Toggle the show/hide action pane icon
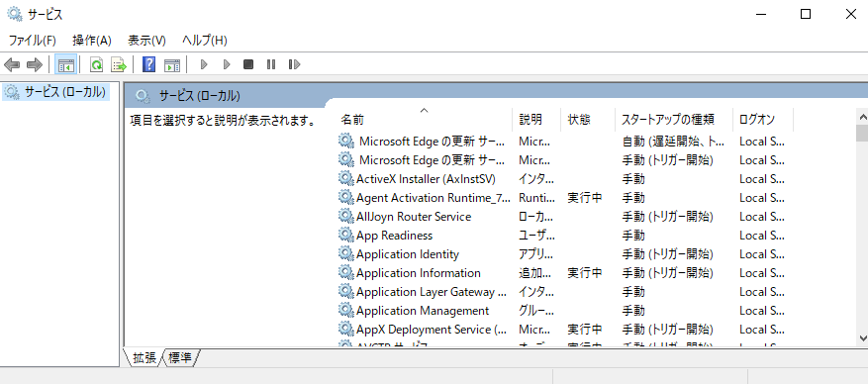This screenshot has width=868, height=384. pyautogui.click(x=171, y=64)
